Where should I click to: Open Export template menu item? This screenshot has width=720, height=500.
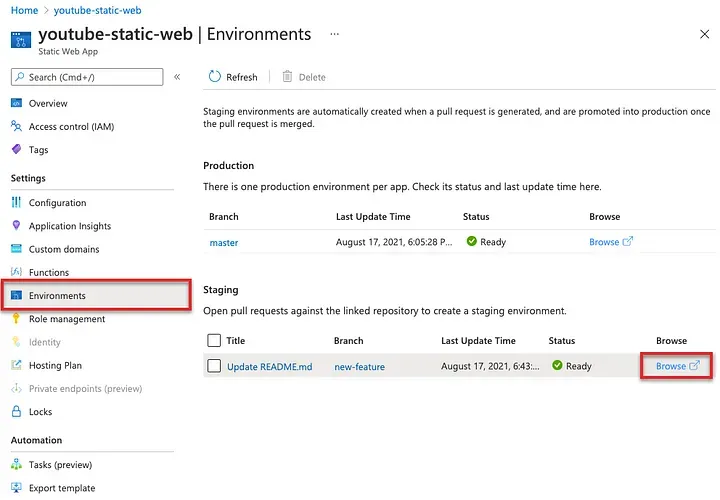(x=62, y=488)
